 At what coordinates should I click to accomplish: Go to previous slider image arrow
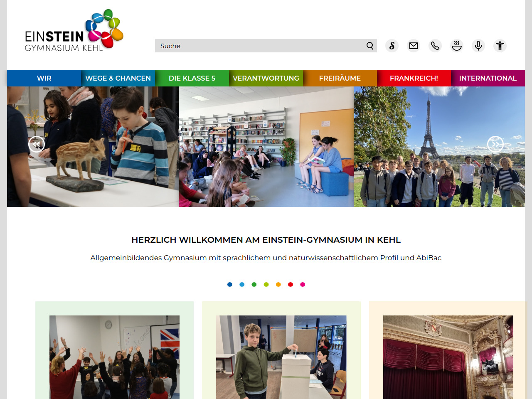37,144
